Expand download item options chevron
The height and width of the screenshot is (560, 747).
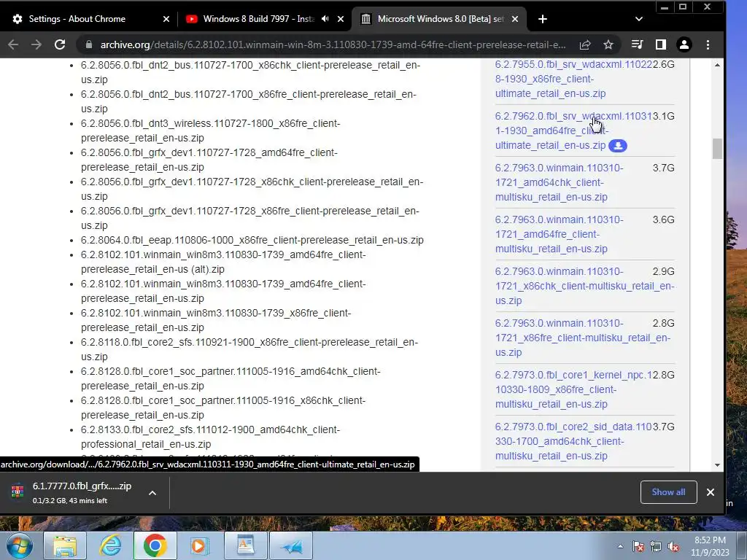click(x=152, y=493)
